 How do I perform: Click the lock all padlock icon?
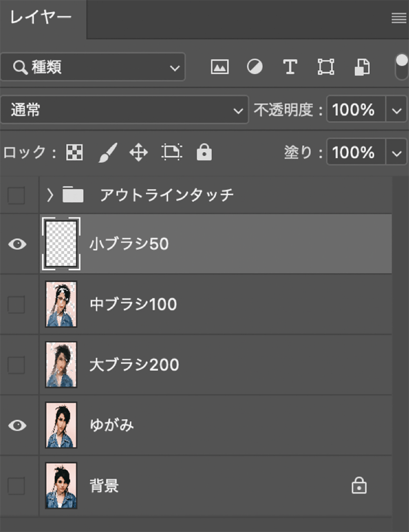[204, 153]
